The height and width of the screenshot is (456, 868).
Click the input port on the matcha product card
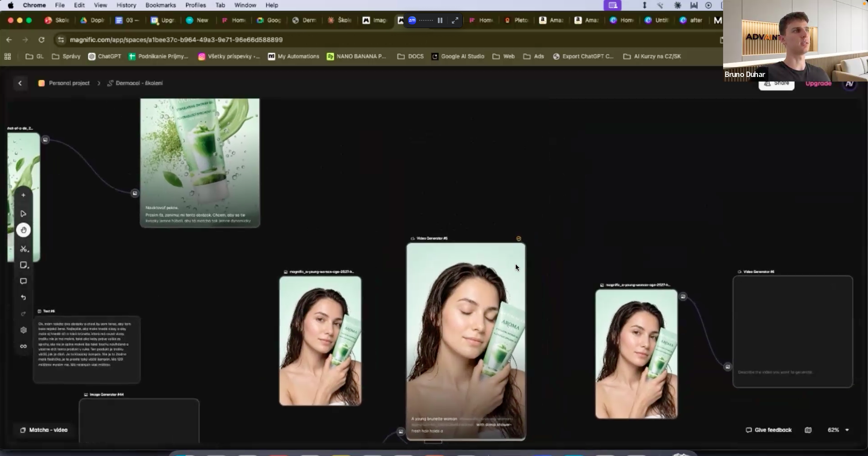(x=134, y=193)
